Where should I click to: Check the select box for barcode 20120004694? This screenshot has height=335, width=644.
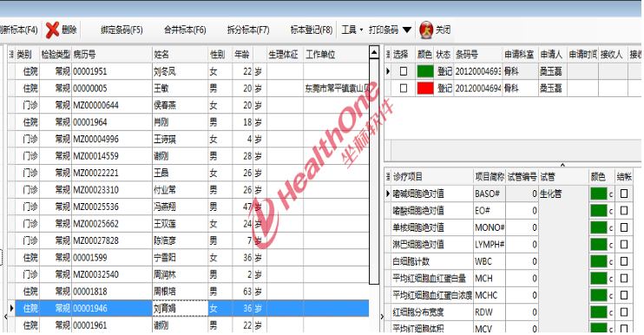[404, 89]
